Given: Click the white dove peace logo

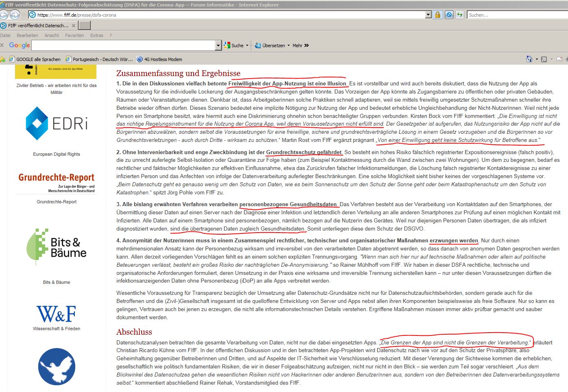Looking at the screenshot, I should point(57,366).
